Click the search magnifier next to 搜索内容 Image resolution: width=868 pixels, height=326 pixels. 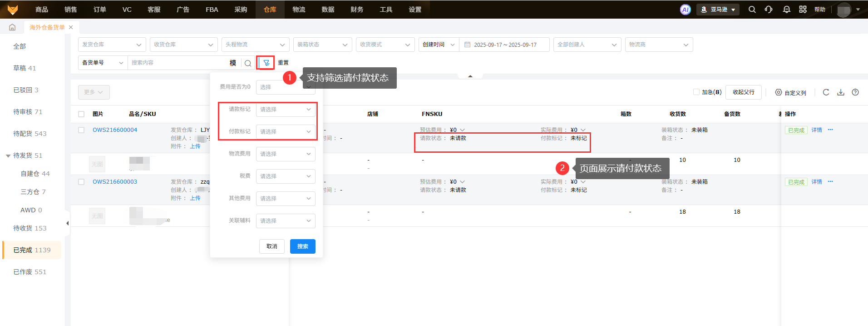coord(248,63)
